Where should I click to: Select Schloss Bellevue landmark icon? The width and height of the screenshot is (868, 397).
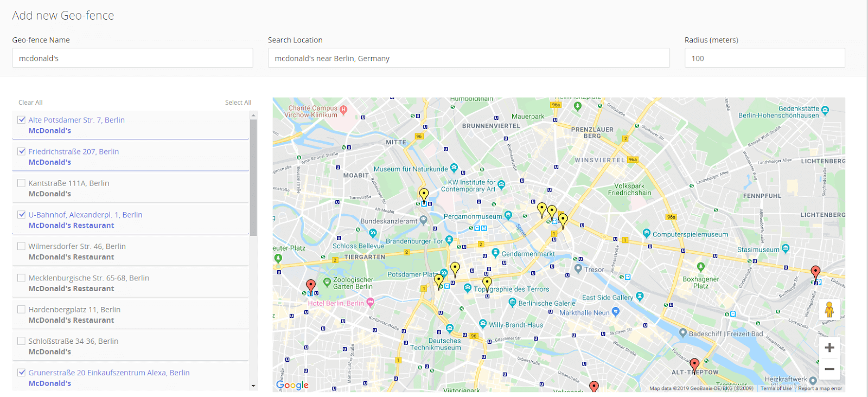coord(373,233)
